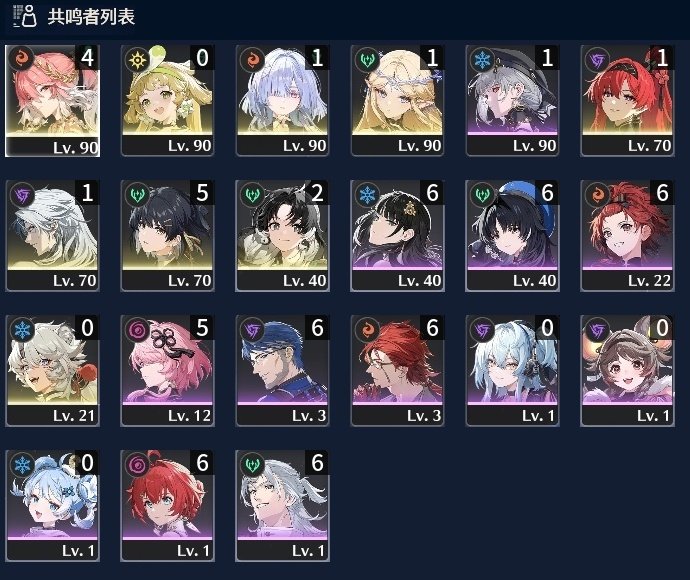This screenshot has width=690, height=580.
Task: Click the Electro icon on white-haired Lv. 70 card
Action: click(22, 194)
